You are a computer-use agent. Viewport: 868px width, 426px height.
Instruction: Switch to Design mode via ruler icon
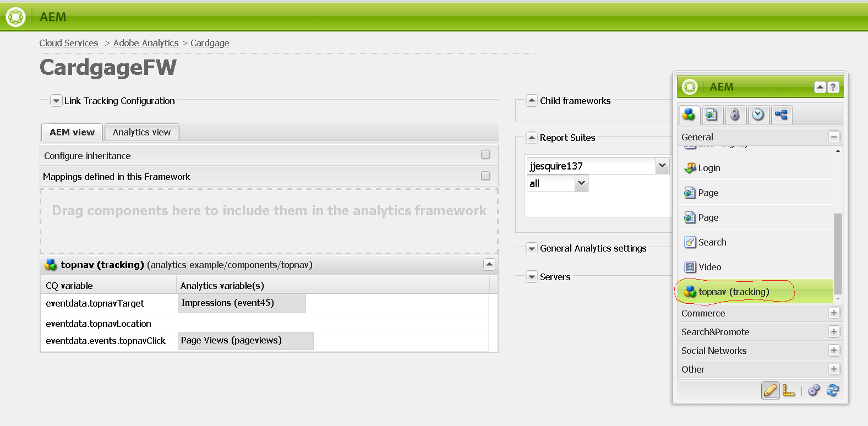pyautogui.click(x=789, y=390)
